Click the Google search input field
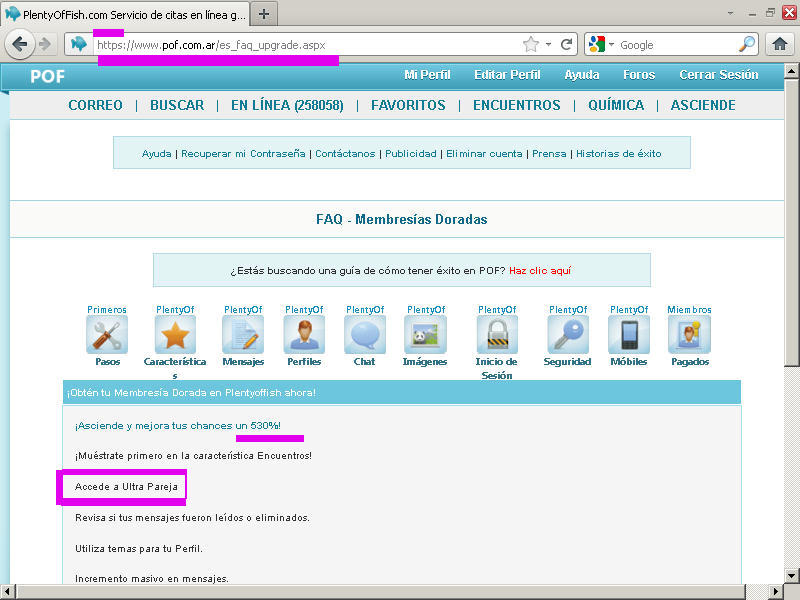This screenshot has width=800, height=600. pos(678,45)
